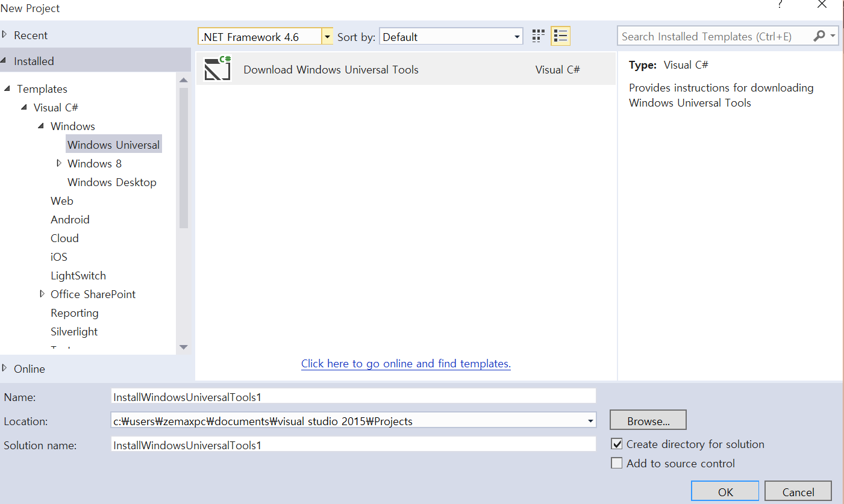Open the help question mark button
The width and height of the screenshot is (844, 504).
tap(781, 4)
